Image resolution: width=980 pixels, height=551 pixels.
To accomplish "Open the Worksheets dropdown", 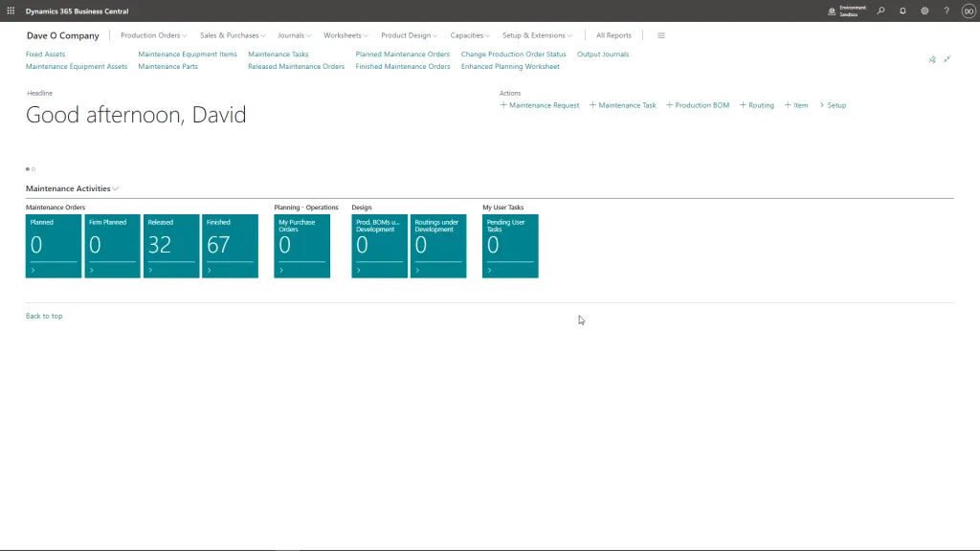I will [345, 34].
